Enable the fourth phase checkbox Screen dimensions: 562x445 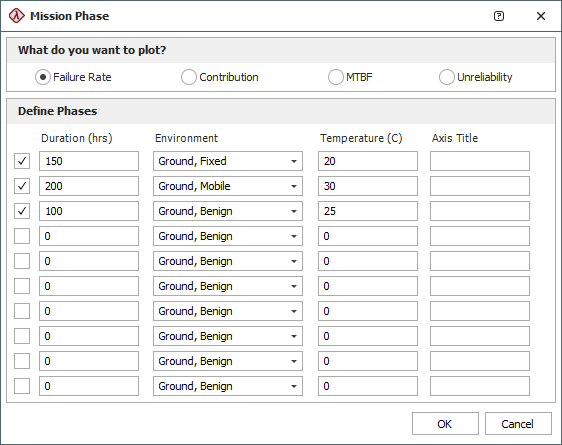pyautogui.click(x=22, y=236)
